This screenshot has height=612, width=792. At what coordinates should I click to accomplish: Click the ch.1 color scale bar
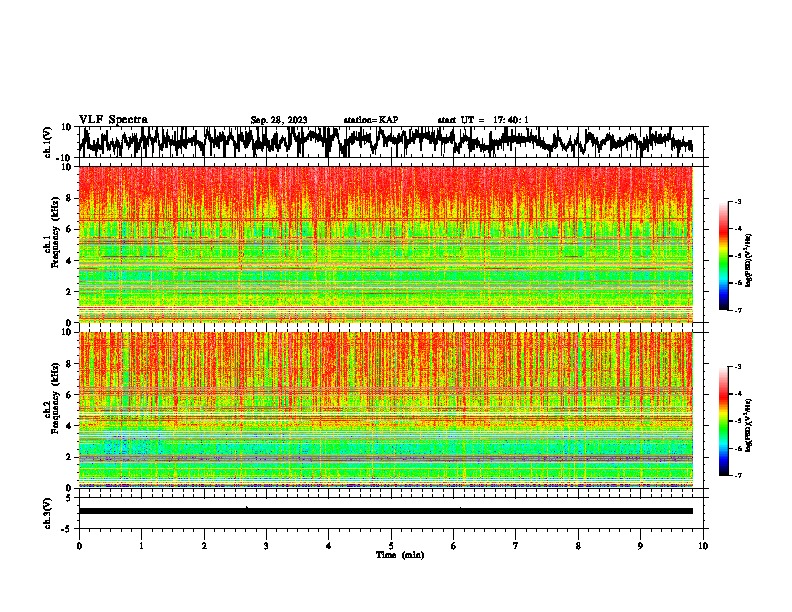click(x=723, y=256)
